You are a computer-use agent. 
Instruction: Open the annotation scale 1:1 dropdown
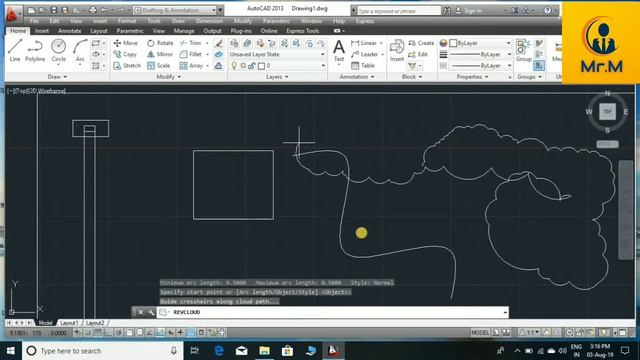click(x=529, y=333)
